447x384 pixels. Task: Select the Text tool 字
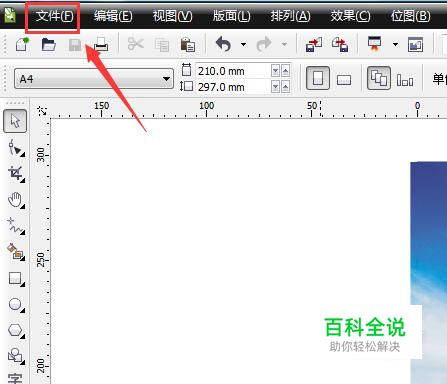pyautogui.click(x=15, y=378)
